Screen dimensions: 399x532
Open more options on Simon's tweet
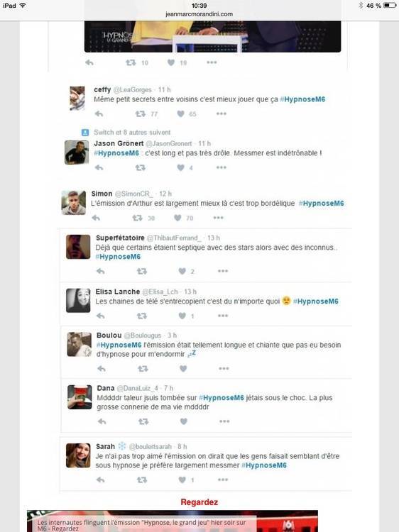click(x=219, y=218)
